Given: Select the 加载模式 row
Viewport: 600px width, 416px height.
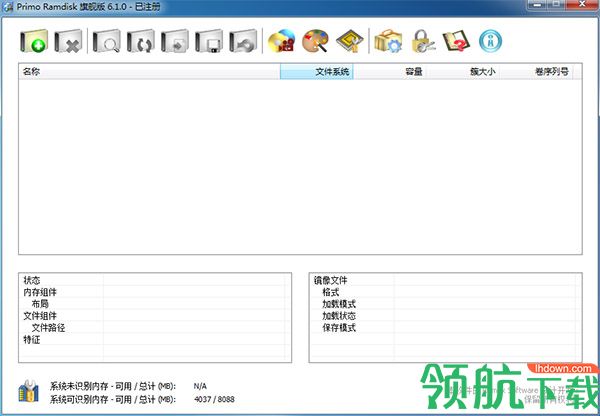Looking at the screenshot, I should click(x=445, y=304).
